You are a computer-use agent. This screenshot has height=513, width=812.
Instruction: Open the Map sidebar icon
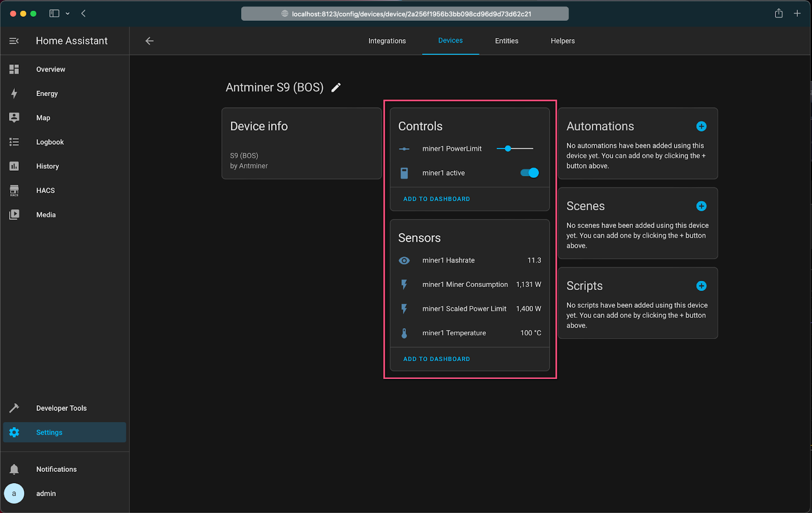14,117
